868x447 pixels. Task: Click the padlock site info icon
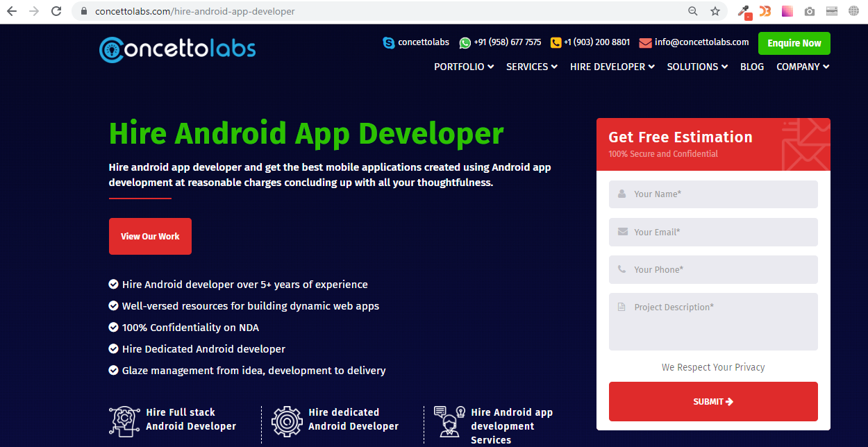[84, 11]
